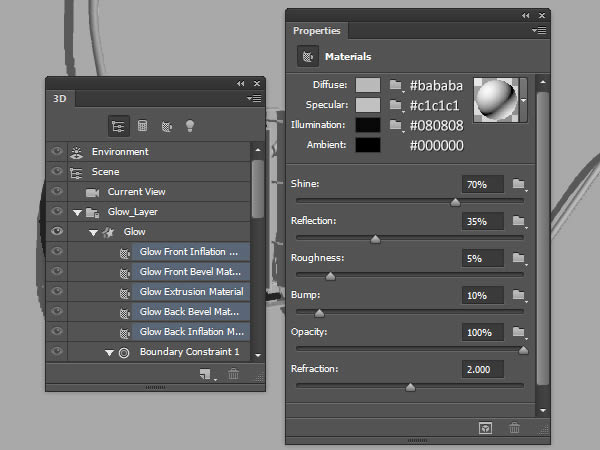Select Glow Extrusion Material row
The image size is (600, 450).
191,291
